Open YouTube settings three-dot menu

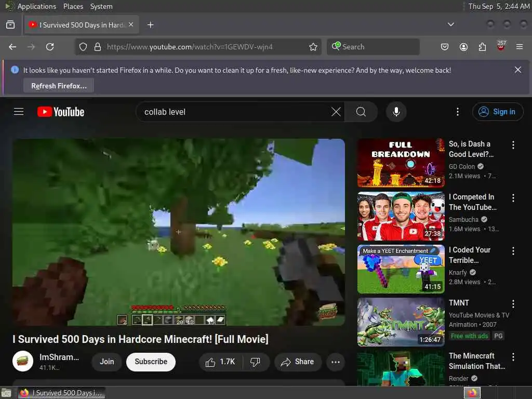click(457, 112)
